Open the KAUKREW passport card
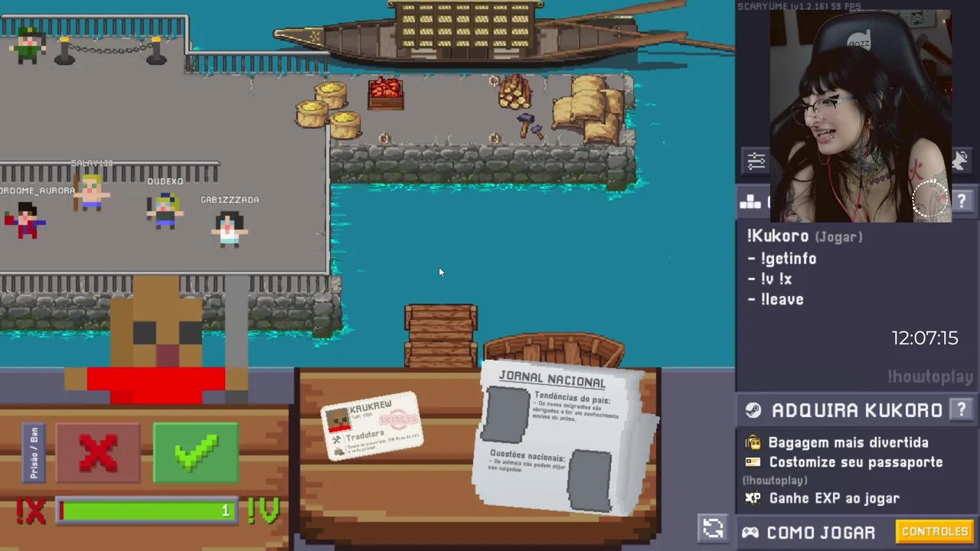 click(x=371, y=426)
